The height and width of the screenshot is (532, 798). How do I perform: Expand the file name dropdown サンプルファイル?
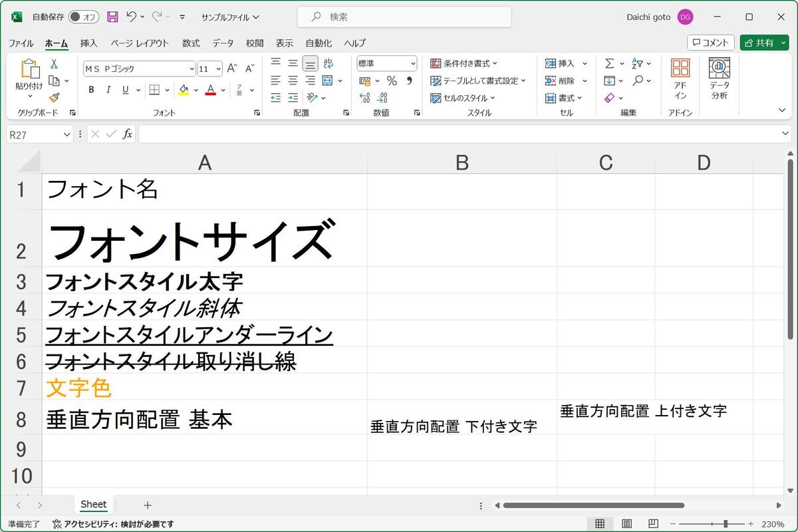tap(230, 17)
